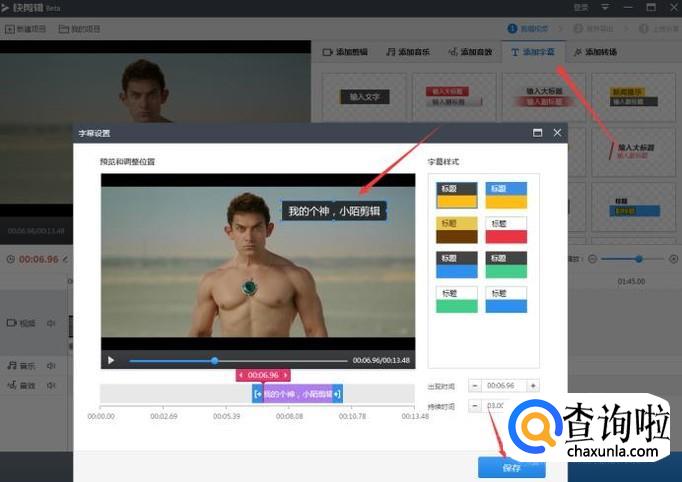Close the 字幕设置 subtitle settings dialog
Screen dimensions: 682x482
point(557,132)
